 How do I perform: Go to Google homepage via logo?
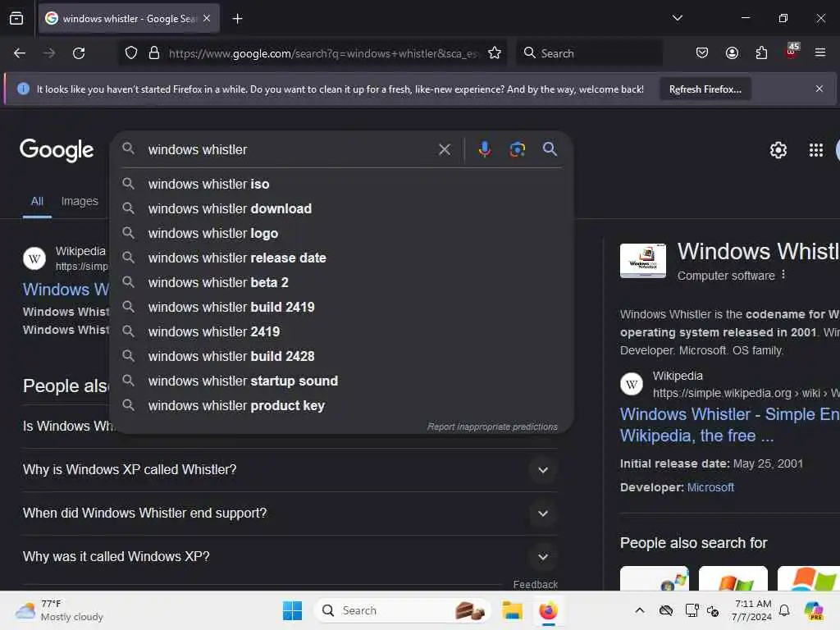coord(57,149)
